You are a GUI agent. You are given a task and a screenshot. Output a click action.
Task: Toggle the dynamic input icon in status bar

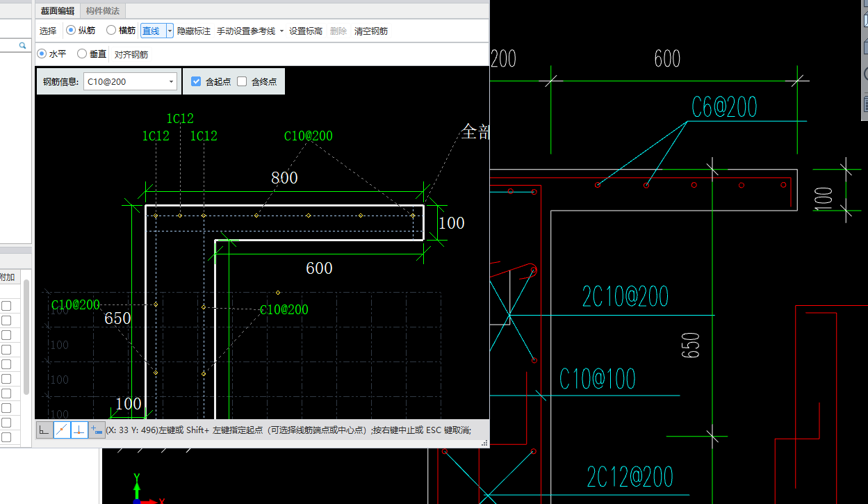pyautogui.click(x=97, y=430)
